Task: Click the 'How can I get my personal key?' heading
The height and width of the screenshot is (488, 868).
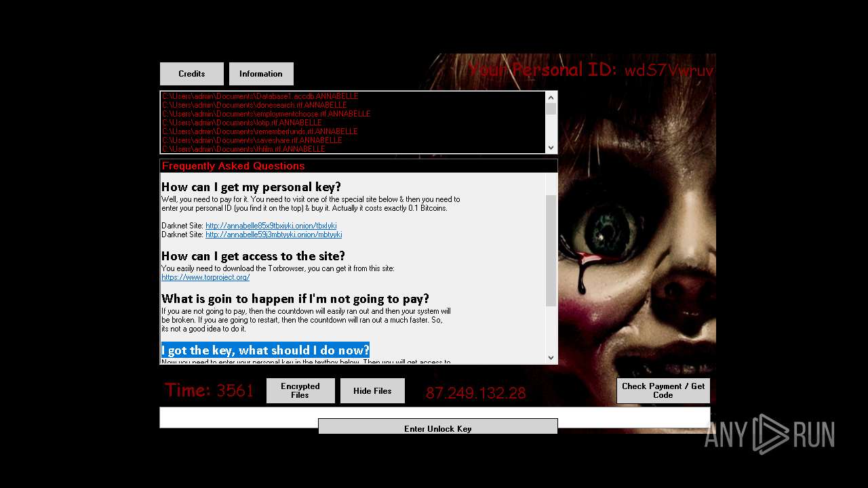Action: click(x=251, y=187)
